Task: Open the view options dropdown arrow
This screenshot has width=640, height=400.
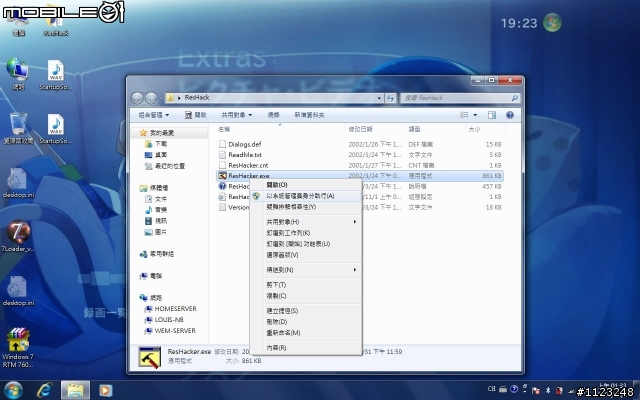Action: pyautogui.click(x=475, y=115)
